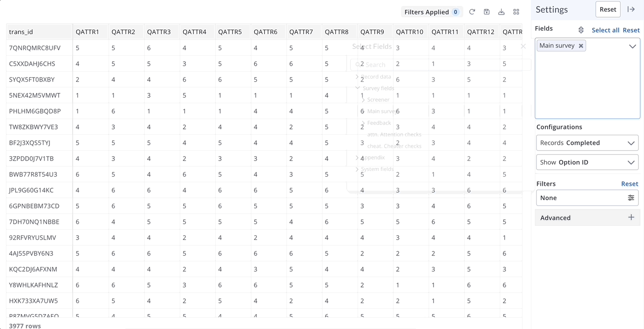
Task: Open the Records Completed dropdown
Action: tap(587, 143)
